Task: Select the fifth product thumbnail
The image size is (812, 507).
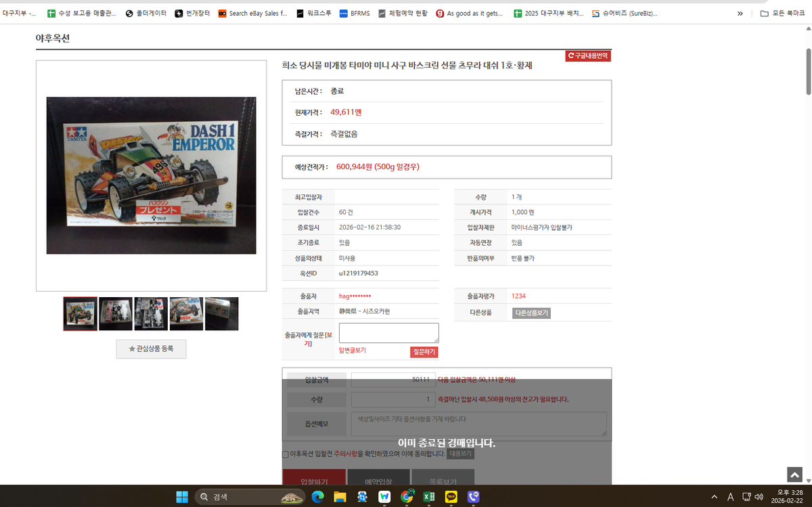Action: tap(221, 314)
